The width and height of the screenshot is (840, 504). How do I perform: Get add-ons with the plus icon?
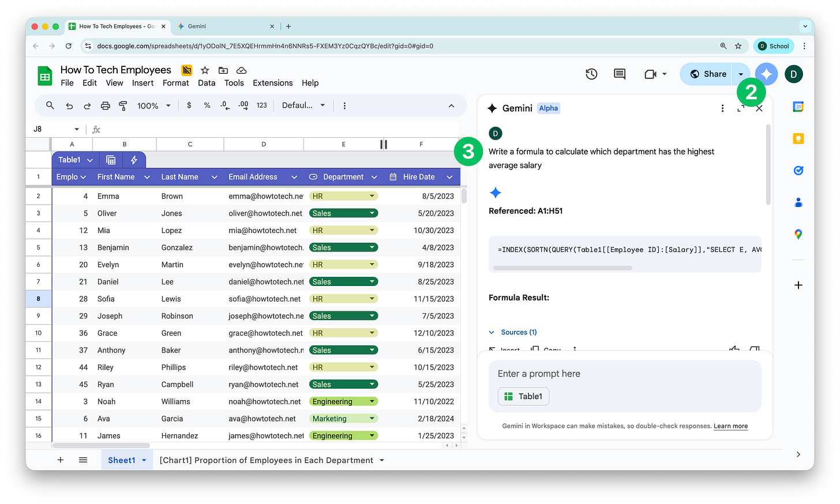click(x=798, y=285)
